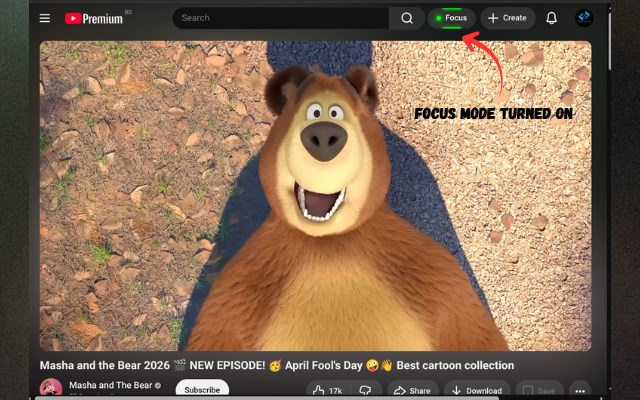Save video to a playlist
Image resolution: width=640 pixels, height=400 pixels.
[x=539, y=390]
